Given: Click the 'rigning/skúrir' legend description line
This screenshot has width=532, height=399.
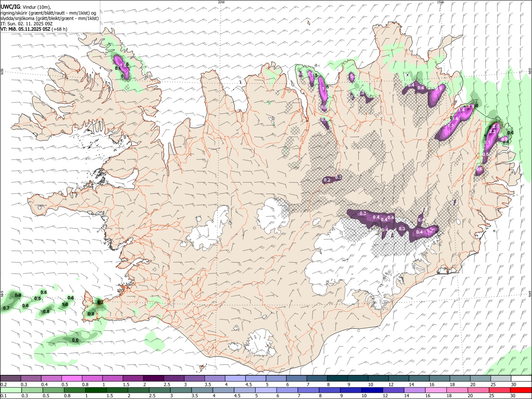Looking at the screenshot, I should [x=49, y=13].
